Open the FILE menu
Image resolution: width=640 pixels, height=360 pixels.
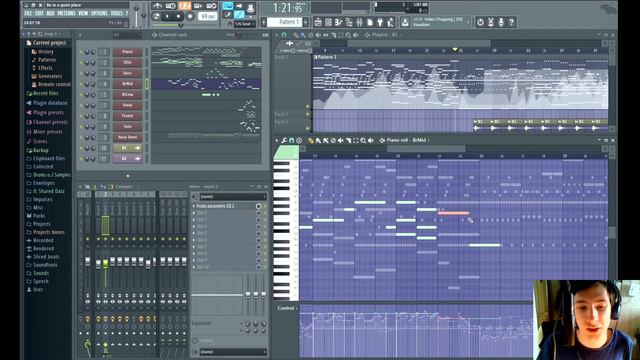coord(28,13)
